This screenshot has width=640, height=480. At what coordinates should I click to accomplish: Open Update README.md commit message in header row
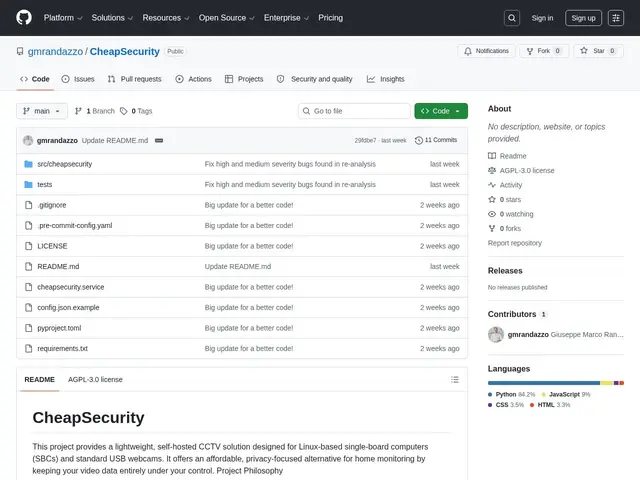115,140
